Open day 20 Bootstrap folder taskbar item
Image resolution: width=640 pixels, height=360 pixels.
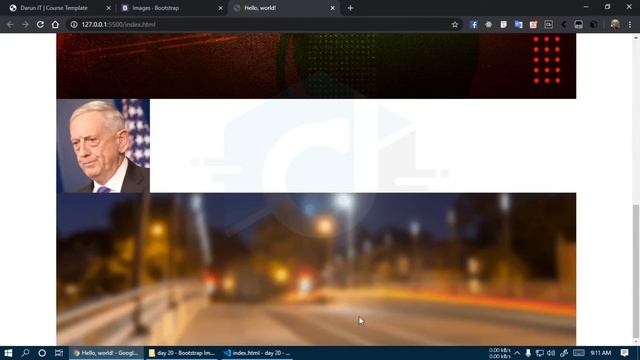pyautogui.click(x=182, y=353)
